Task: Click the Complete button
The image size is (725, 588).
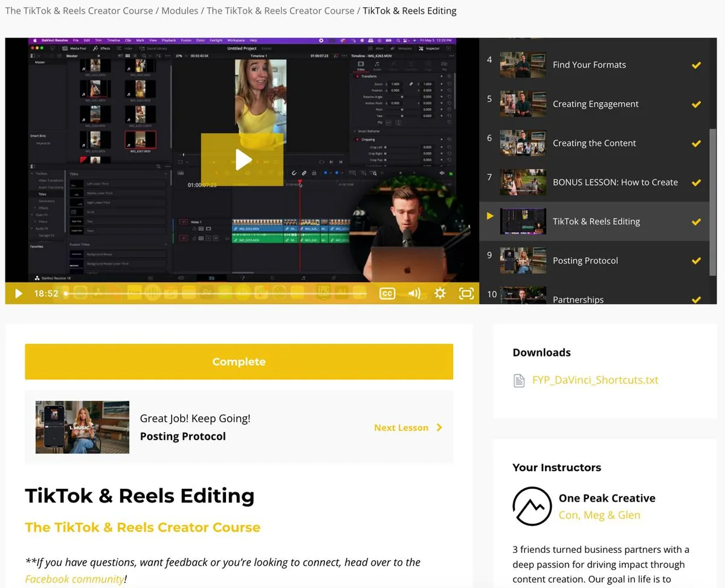Action: (x=239, y=361)
